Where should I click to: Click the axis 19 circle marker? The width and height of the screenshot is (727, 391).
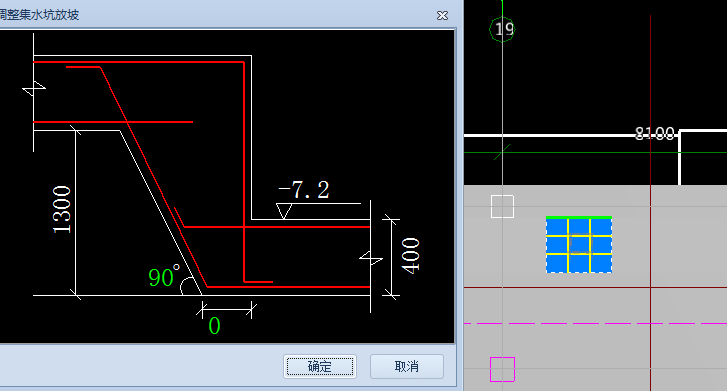coord(502,29)
